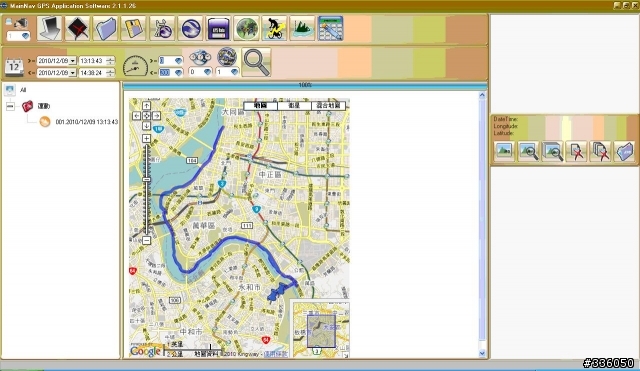Open the maximum speed dropdown gem
Viewport: 640px width, 371px height.
point(178,73)
